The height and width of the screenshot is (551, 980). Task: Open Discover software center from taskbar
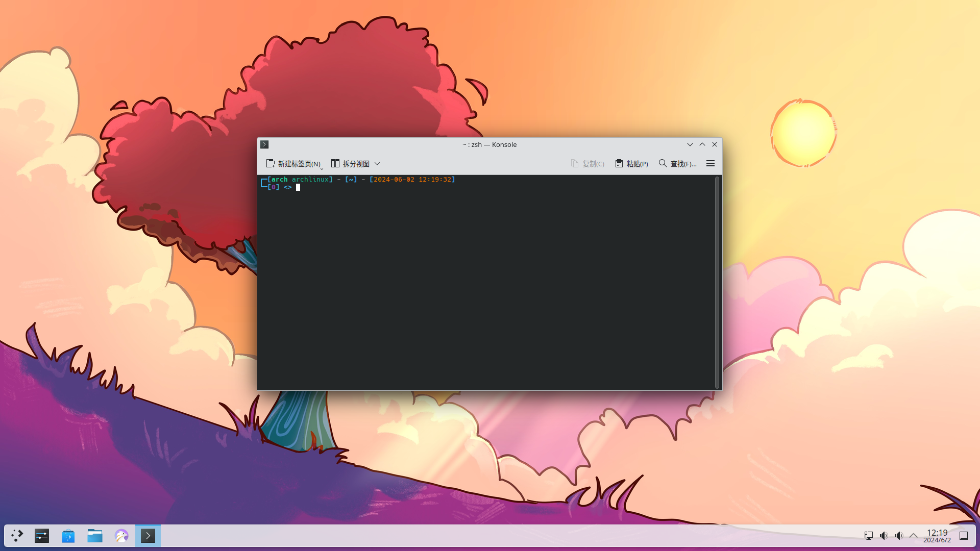pos(68,536)
